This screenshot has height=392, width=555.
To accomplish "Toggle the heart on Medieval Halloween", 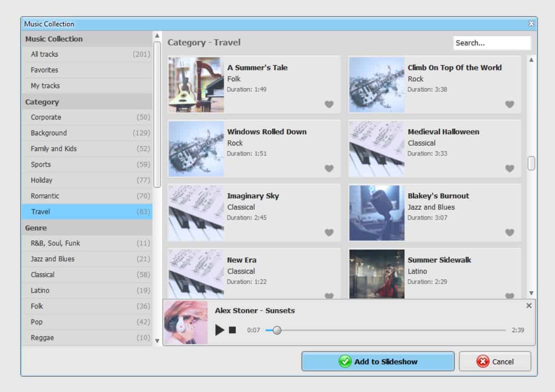I will click(510, 168).
